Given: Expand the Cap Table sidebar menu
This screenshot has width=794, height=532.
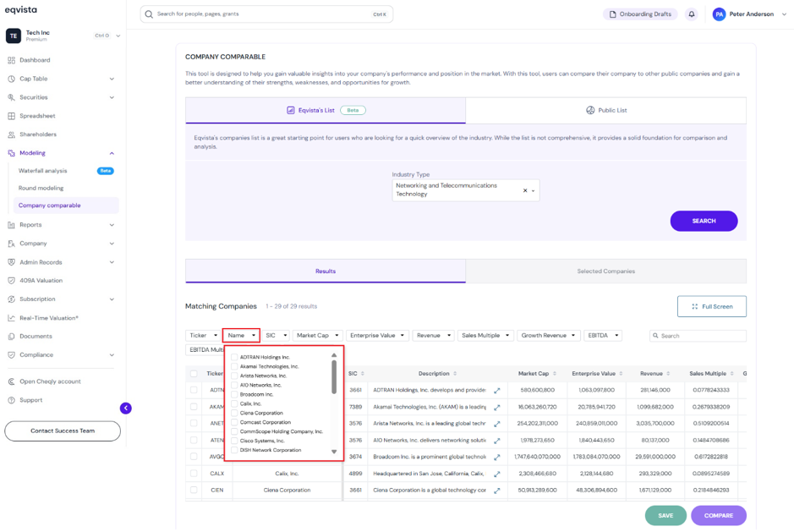Looking at the screenshot, I should (x=112, y=79).
